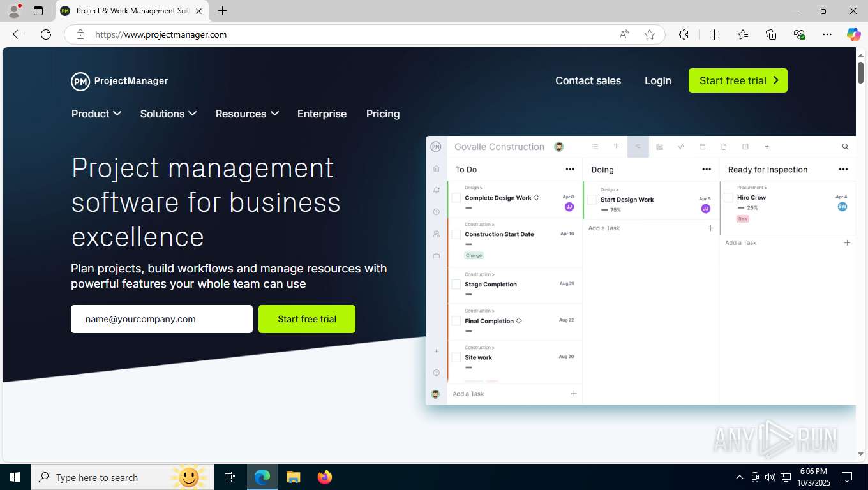Select the briefcase icon in the board sidebar

(x=437, y=256)
